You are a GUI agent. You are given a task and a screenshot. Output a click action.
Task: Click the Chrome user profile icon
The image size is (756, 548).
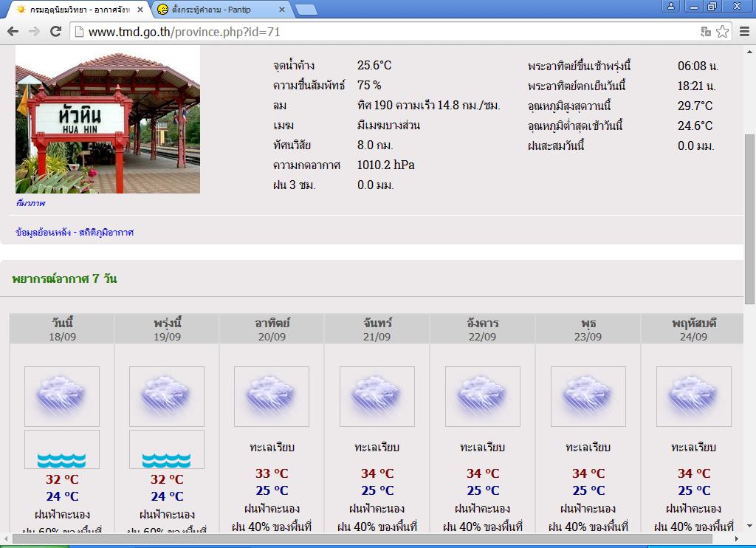670,6
